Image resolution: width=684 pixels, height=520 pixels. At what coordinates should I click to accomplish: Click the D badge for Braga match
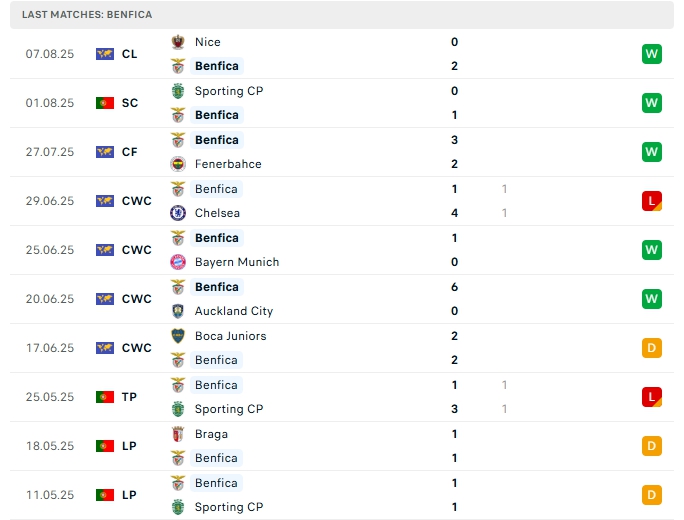pos(652,446)
